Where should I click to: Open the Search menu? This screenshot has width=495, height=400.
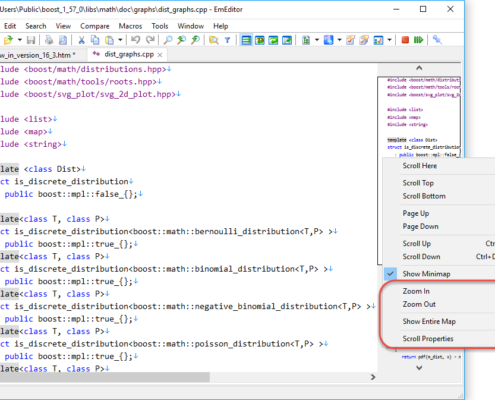click(36, 26)
